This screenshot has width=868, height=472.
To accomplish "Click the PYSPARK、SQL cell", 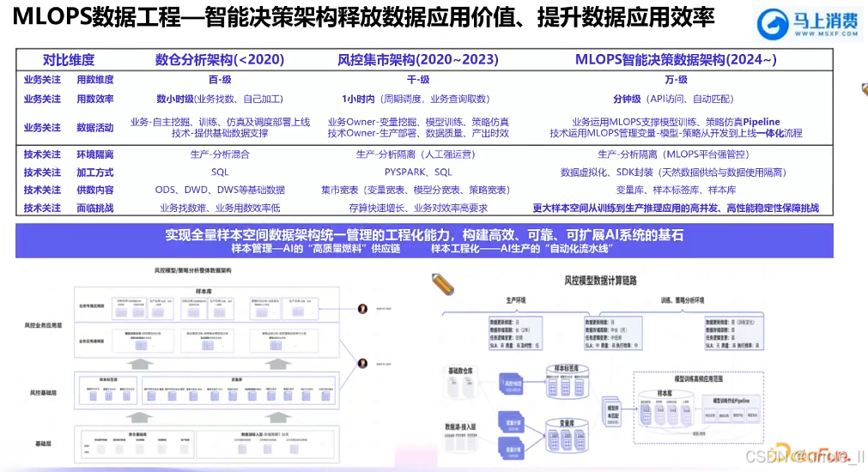I will 418,172.
